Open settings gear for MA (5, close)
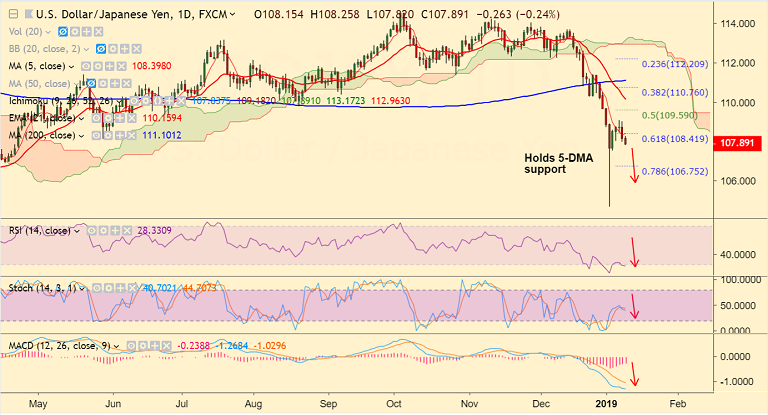Viewport: 768px width, 415px height. pyautogui.click(x=98, y=66)
